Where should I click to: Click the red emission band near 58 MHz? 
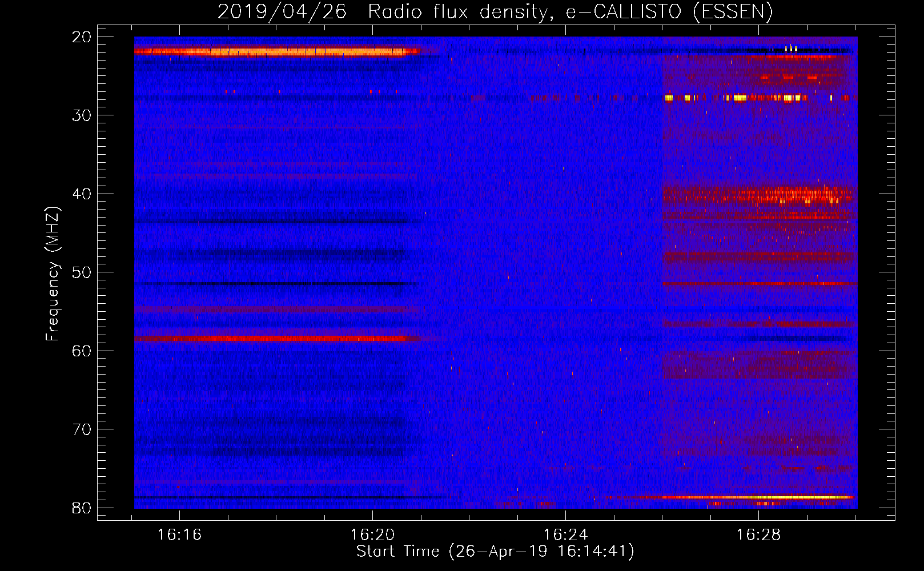tap(277, 339)
